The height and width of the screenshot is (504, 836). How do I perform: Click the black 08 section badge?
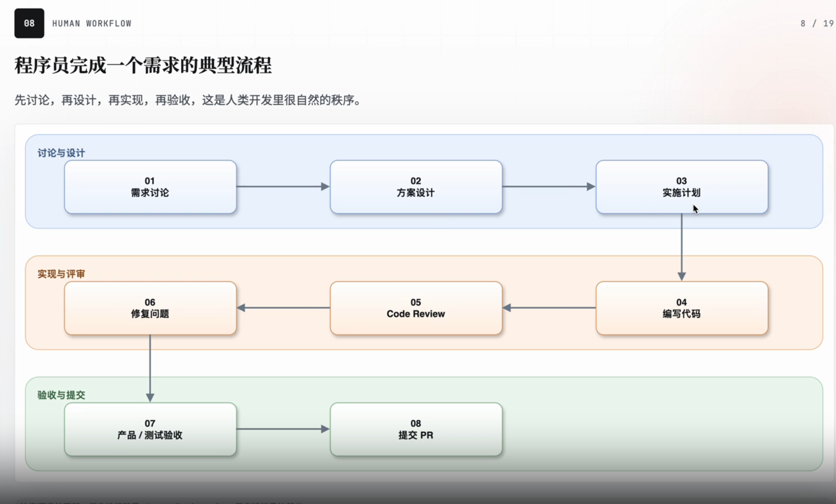pos(29,23)
